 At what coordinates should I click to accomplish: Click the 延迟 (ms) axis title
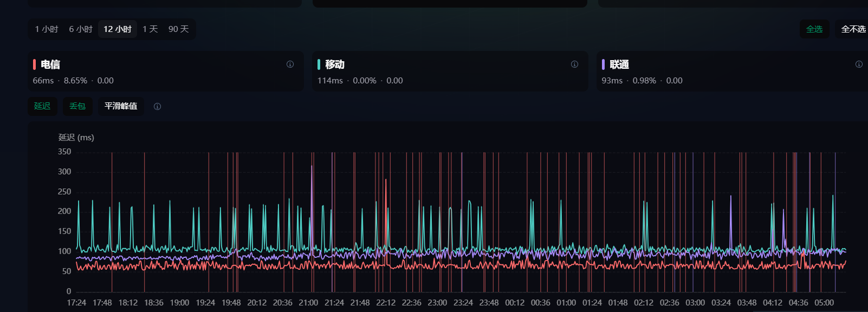click(76, 138)
